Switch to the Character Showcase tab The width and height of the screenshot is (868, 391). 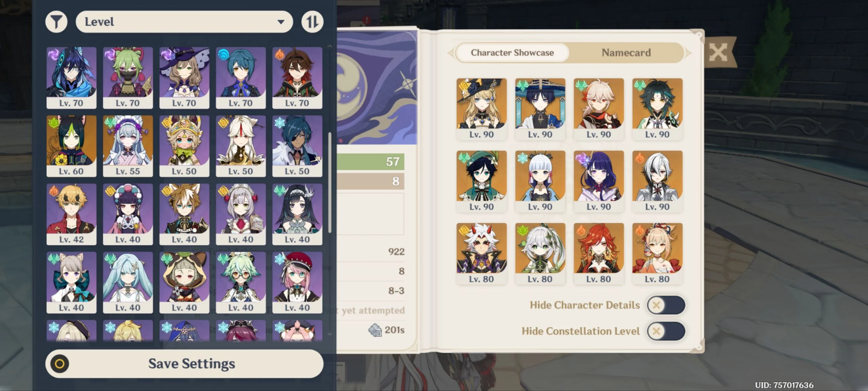coord(512,53)
